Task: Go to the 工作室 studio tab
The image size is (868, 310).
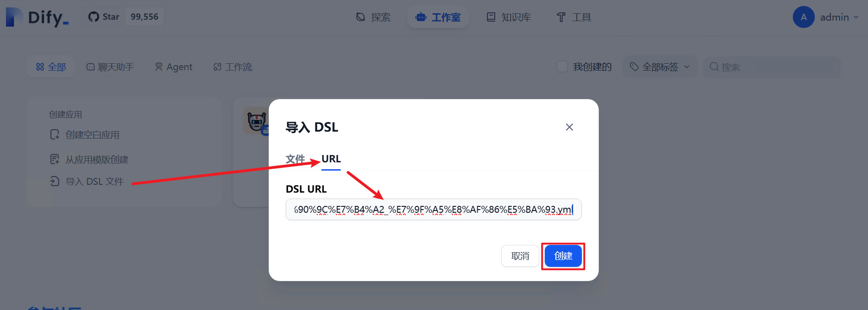Action: point(438,17)
